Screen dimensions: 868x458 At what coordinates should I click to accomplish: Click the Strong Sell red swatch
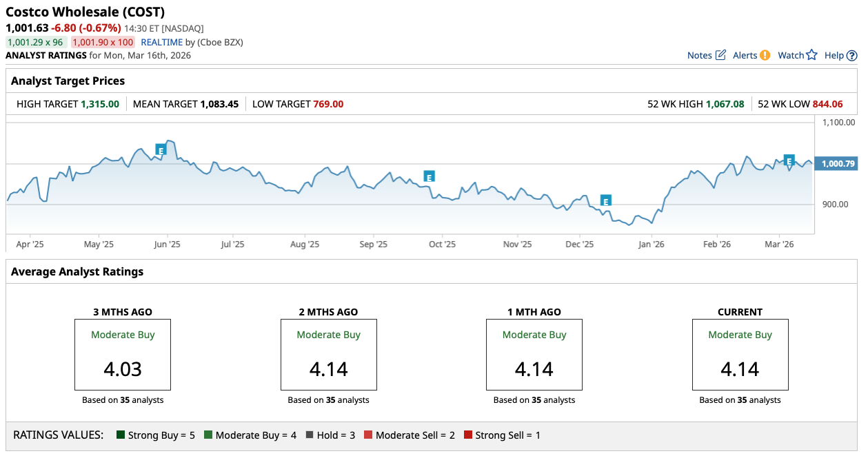(468, 435)
